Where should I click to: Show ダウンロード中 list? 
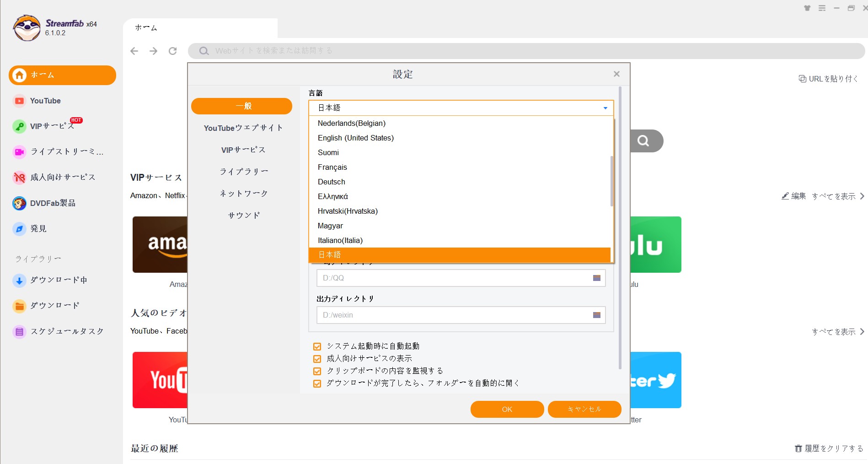point(50,280)
